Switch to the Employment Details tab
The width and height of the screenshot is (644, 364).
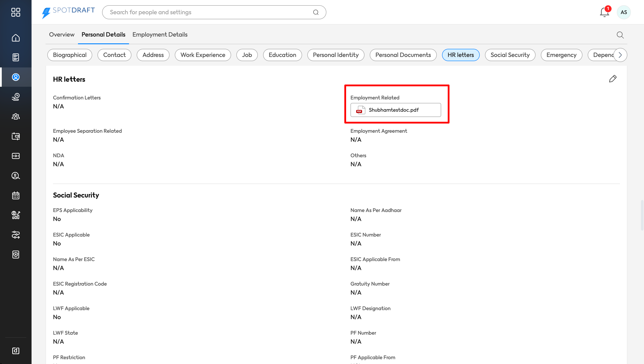[160, 35]
